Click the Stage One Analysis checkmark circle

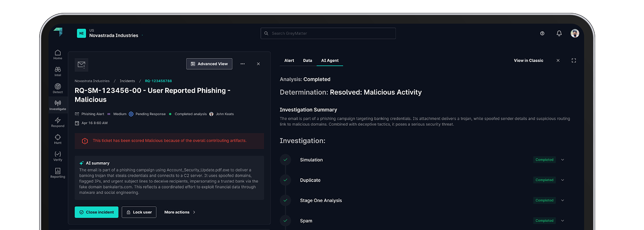click(286, 200)
